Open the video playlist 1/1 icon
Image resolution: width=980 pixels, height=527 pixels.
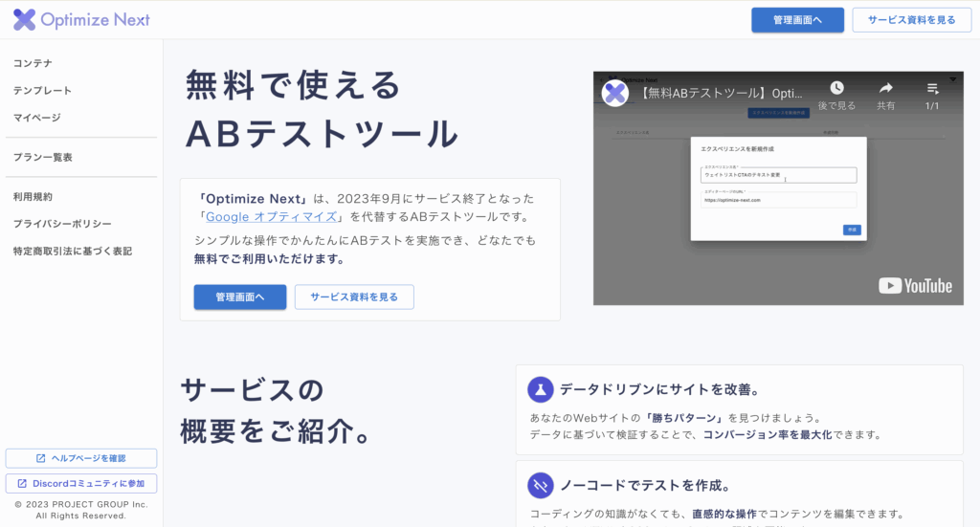pos(932,89)
